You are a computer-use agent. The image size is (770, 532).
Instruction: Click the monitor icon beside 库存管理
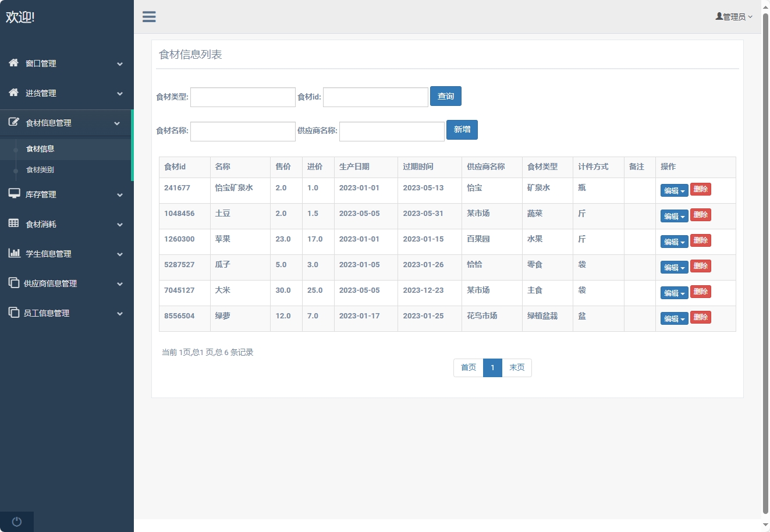click(x=14, y=194)
